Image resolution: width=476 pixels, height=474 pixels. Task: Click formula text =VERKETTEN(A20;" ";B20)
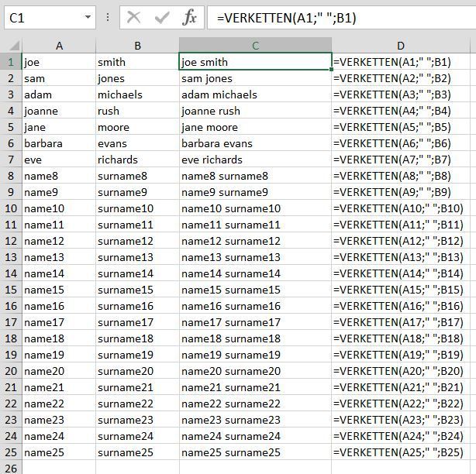[x=398, y=371]
